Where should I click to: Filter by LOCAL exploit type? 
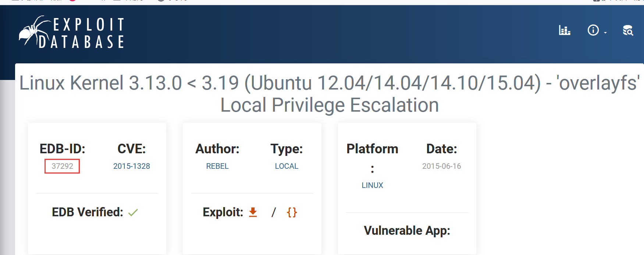coord(287,166)
